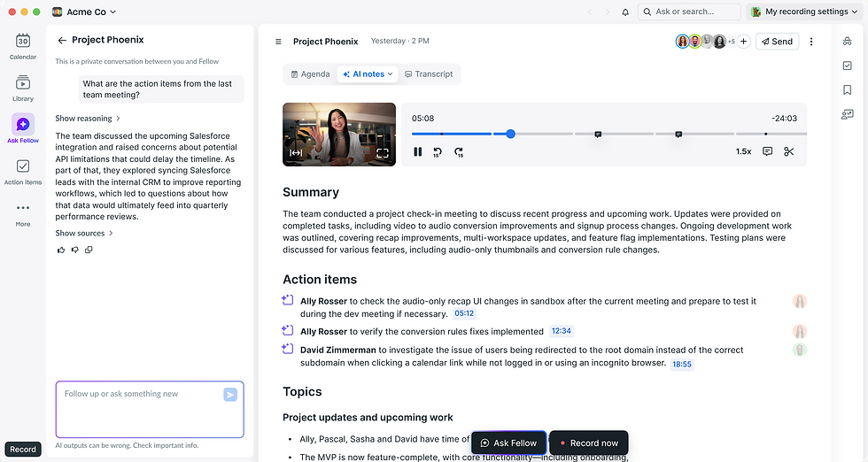The width and height of the screenshot is (868, 462).
Task: Click the first comment marker on the timeline
Action: click(x=598, y=135)
